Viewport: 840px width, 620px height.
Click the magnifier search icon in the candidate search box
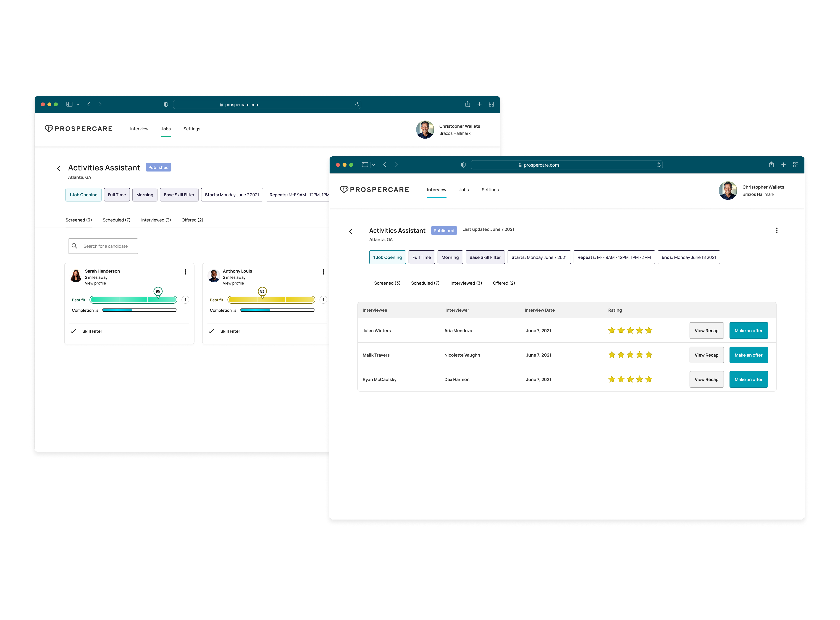[74, 246]
